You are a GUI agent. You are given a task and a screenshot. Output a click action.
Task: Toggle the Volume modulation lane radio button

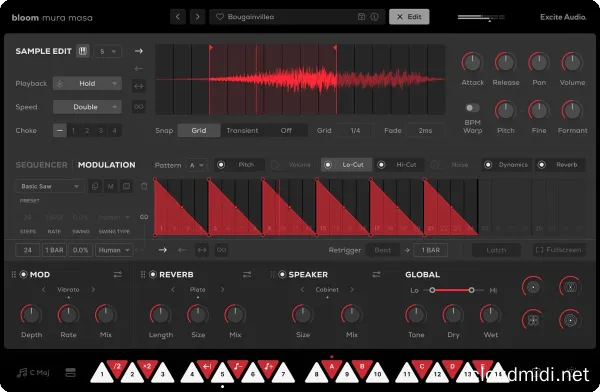(274, 165)
